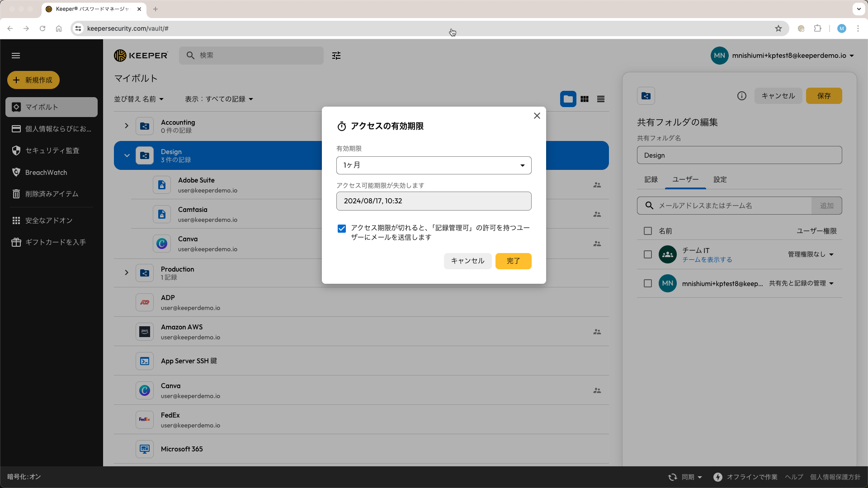Click the info icon in edit panel
The height and width of the screenshot is (488, 868).
point(742,96)
